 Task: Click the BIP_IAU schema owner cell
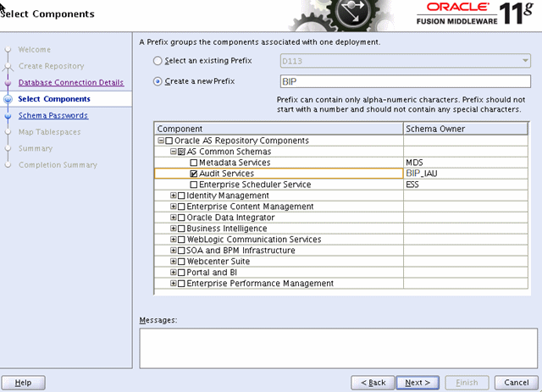pos(466,174)
